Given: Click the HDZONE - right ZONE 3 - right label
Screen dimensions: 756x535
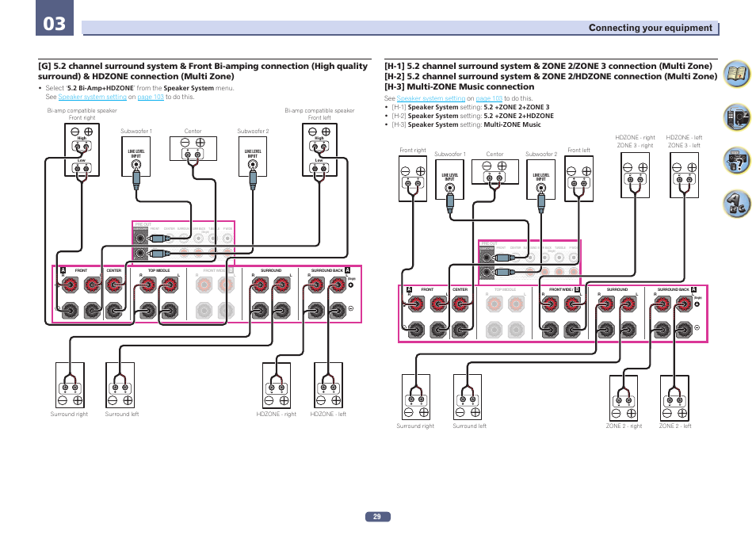Looking at the screenshot, I should 635,141.
